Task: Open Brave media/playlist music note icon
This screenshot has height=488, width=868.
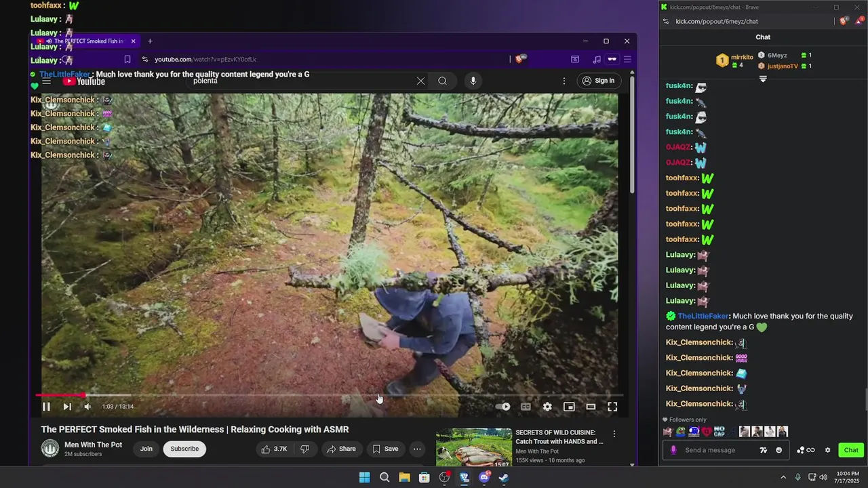Action: click(596, 59)
